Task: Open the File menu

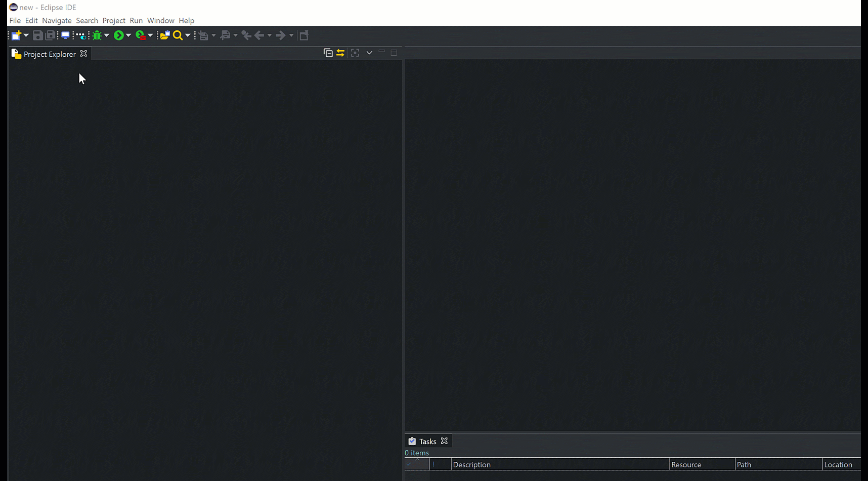Action: [15, 21]
